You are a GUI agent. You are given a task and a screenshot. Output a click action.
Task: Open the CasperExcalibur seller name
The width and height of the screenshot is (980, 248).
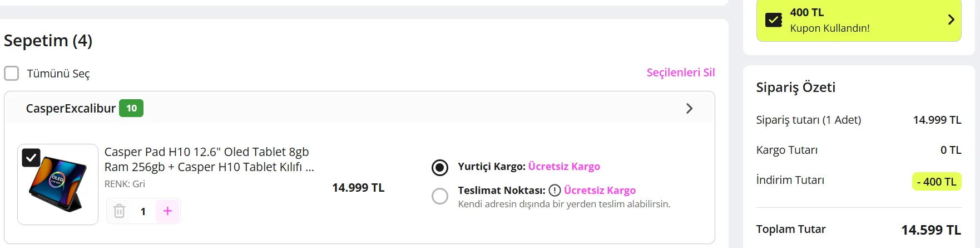[71, 108]
